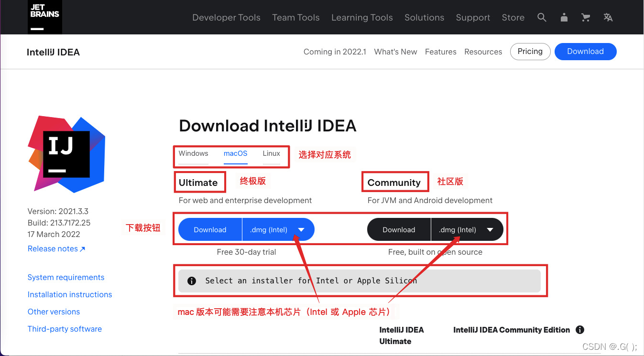This screenshot has width=644, height=356.
Task: Click the JetBrains logo
Action: pyautogui.click(x=44, y=17)
